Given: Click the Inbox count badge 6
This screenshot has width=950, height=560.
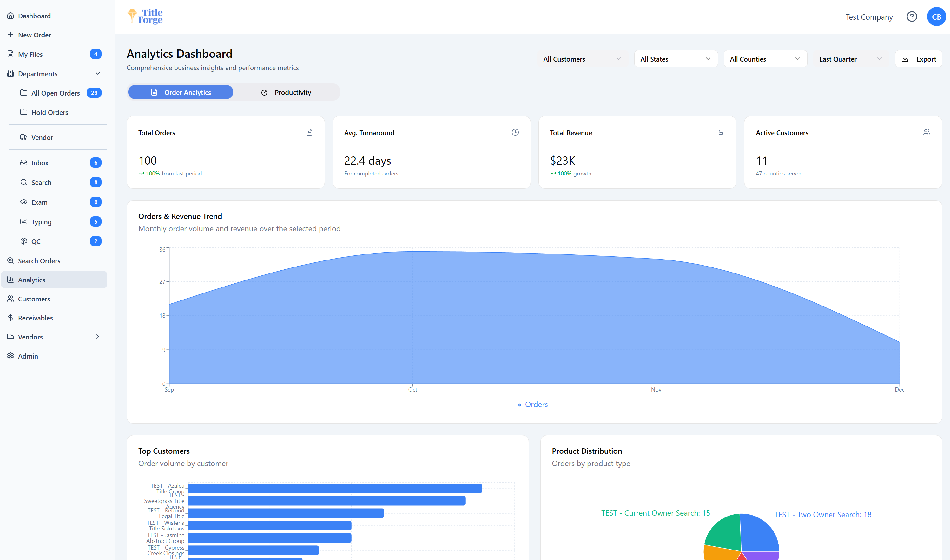Looking at the screenshot, I should tap(96, 162).
